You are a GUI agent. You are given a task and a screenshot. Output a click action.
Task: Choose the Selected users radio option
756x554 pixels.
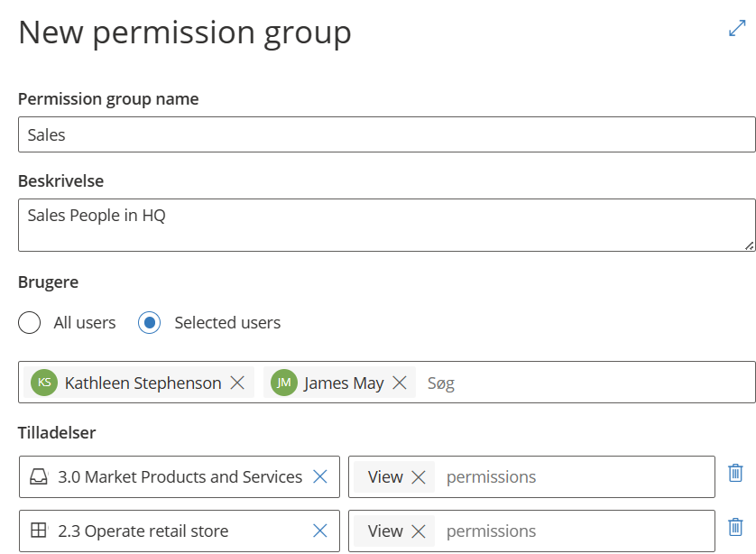tap(150, 323)
